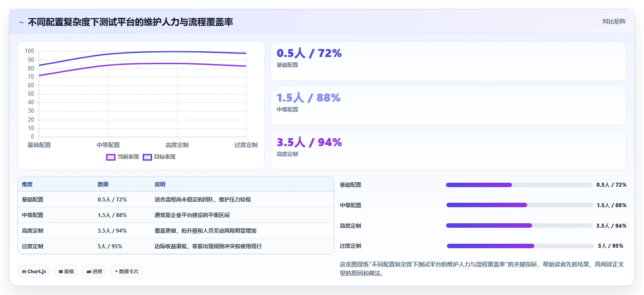Toggle the 目标表现 legend item

pos(159,157)
